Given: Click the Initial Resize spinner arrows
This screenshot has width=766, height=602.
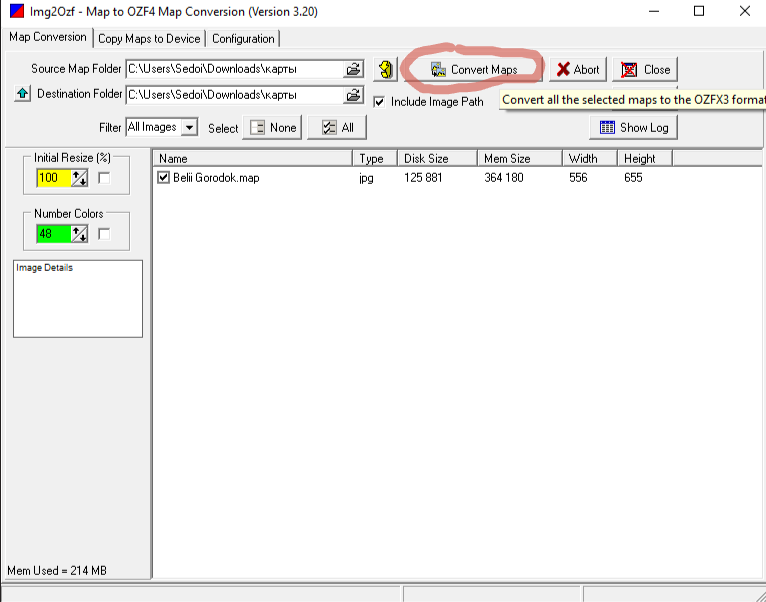Looking at the screenshot, I should [x=80, y=178].
